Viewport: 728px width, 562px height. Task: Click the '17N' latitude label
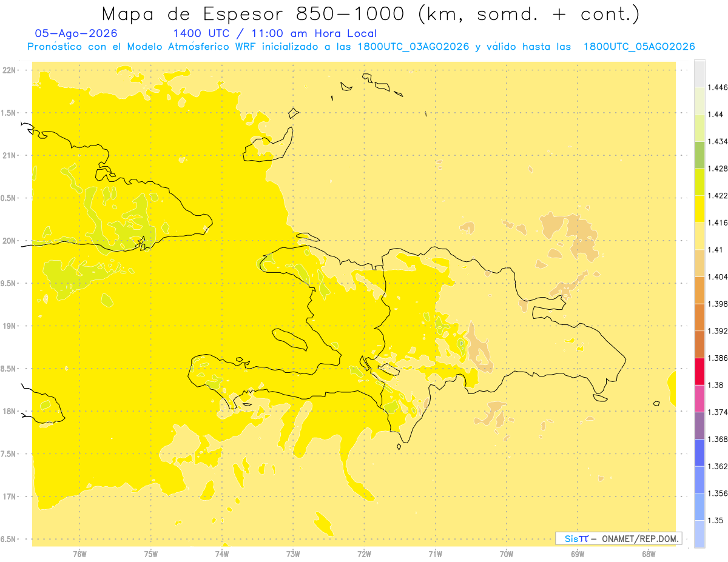click(x=10, y=497)
